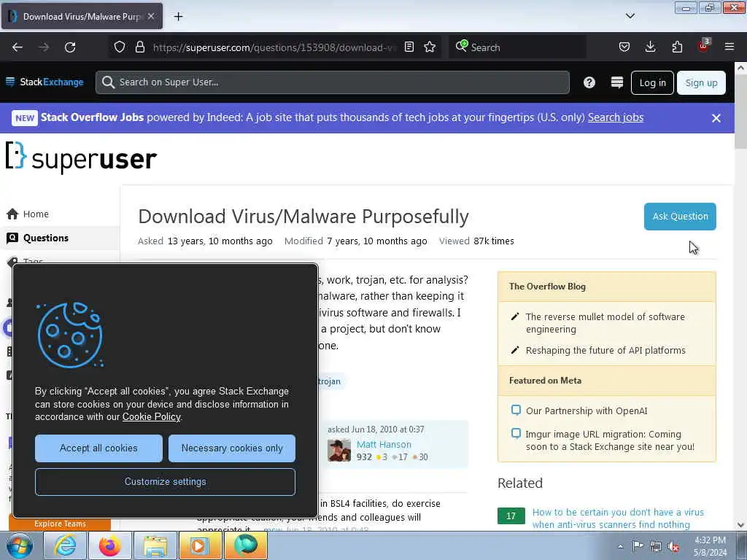Viewport: 747px width, 560px height.
Task: Open the Firefox hamburger menu
Action: click(x=729, y=47)
